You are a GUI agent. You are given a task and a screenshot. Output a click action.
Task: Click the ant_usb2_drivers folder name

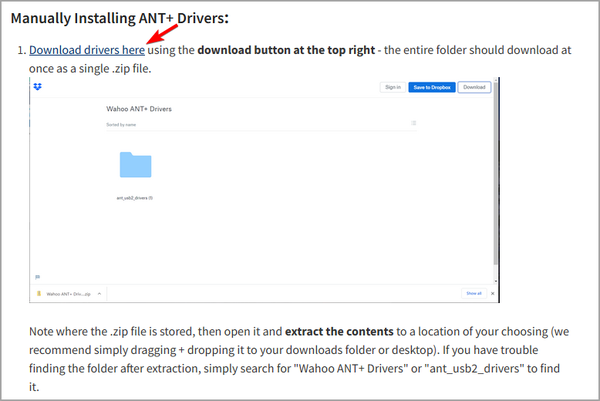[x=135, y=198]
